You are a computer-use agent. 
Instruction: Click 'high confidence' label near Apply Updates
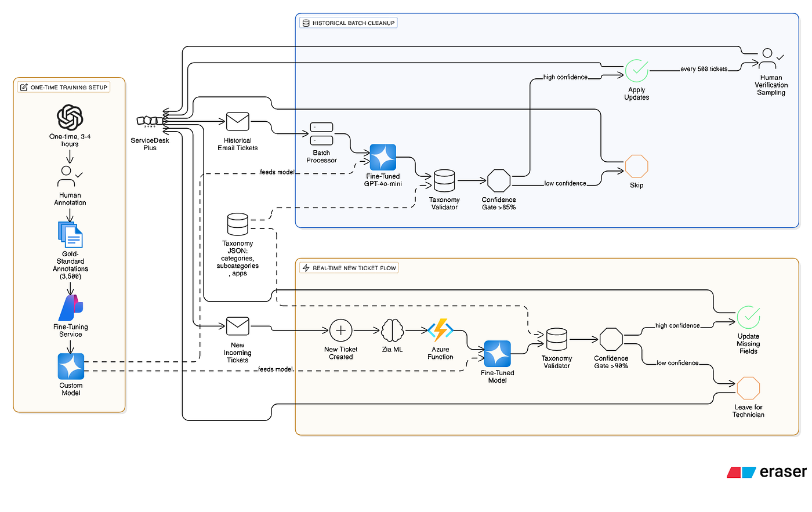coord(565,77)
